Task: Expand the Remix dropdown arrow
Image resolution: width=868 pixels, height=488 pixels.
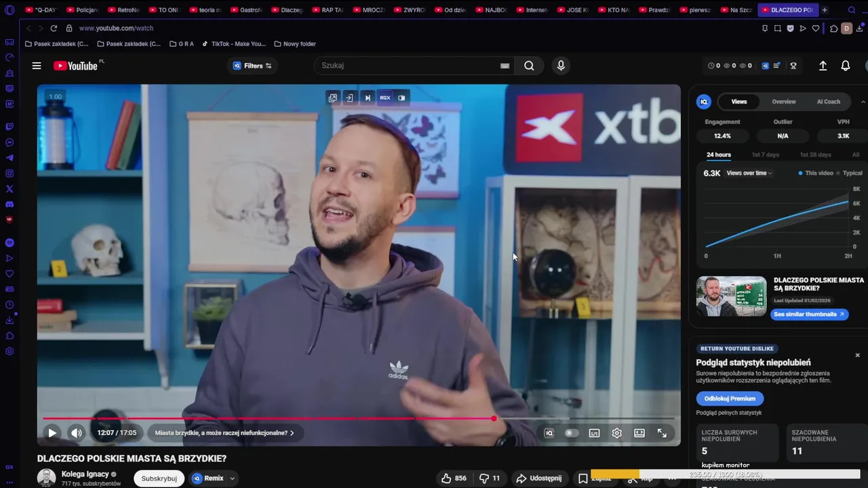Action: [232, 479]
